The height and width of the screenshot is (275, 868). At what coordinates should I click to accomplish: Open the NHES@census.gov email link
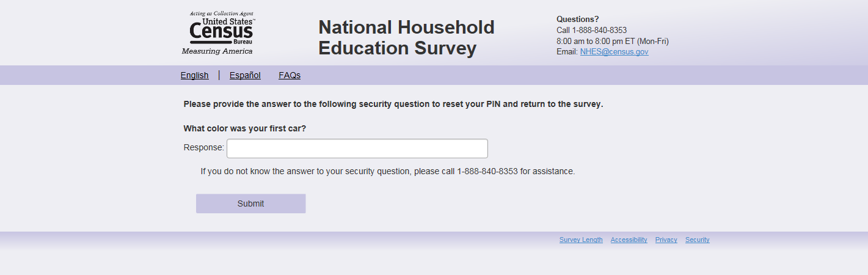coord(614,52)
